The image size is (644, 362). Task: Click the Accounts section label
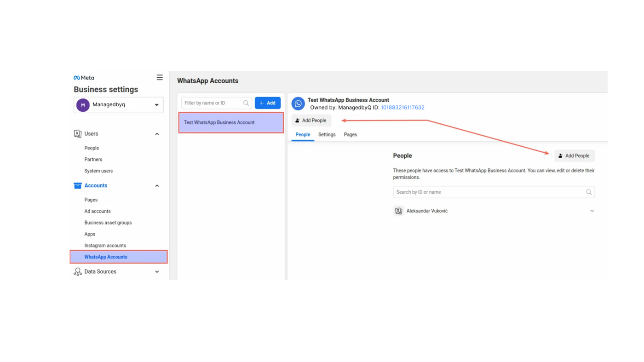tap(96, 186)
